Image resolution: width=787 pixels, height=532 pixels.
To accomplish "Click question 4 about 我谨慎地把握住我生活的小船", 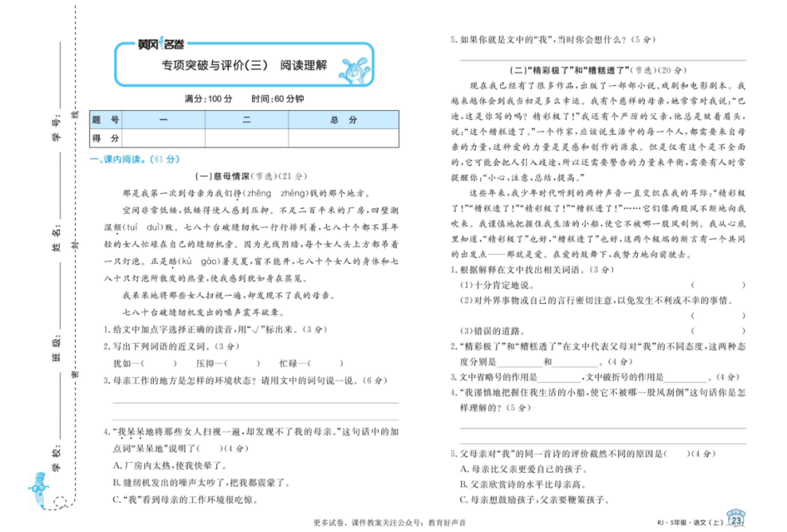I will (598, 400).
